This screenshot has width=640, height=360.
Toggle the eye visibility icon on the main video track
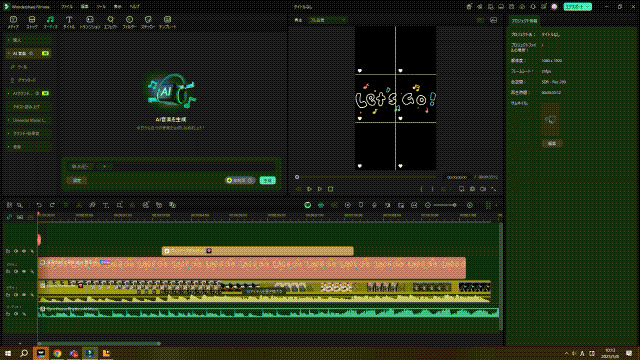tap(24, 294)
